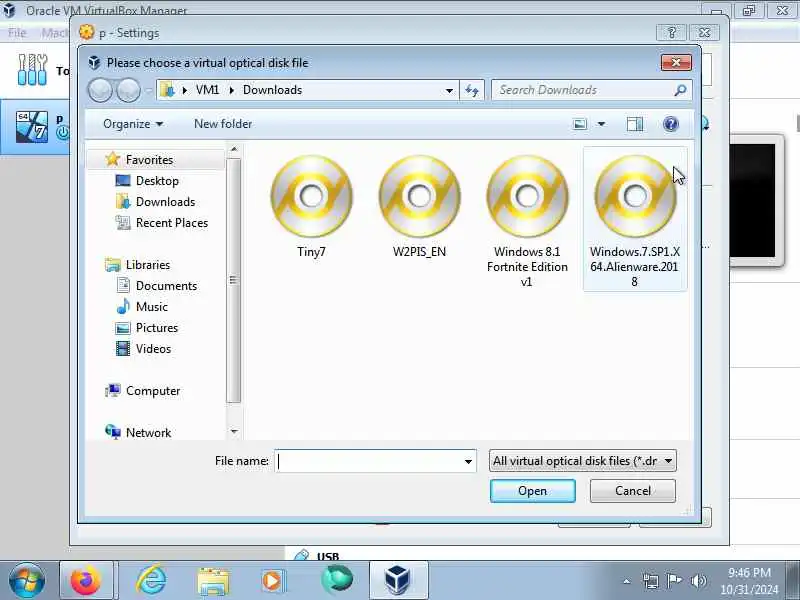Select Windows 8.1 Fortnite Edition v1 image
800x600 pixels.
click(527, 219)
